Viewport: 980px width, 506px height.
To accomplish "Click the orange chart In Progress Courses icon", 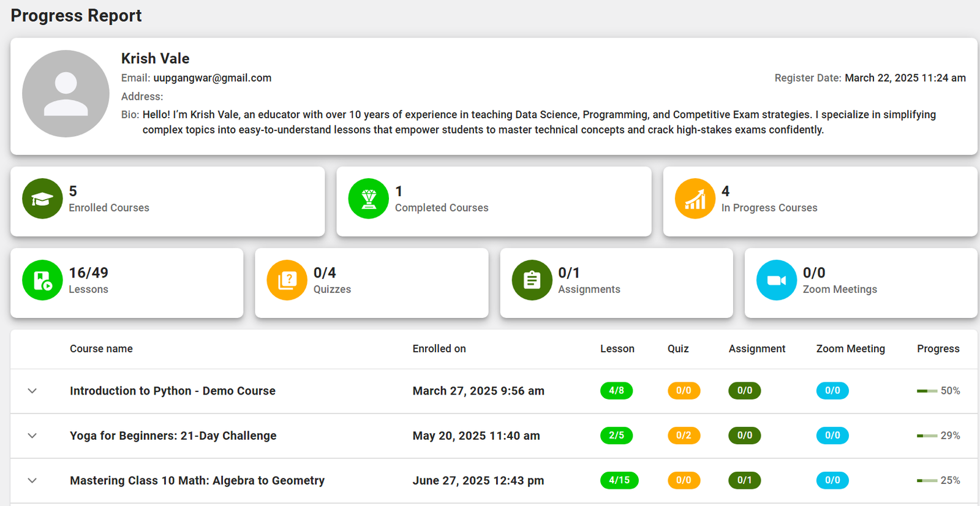I will point(695,198).
